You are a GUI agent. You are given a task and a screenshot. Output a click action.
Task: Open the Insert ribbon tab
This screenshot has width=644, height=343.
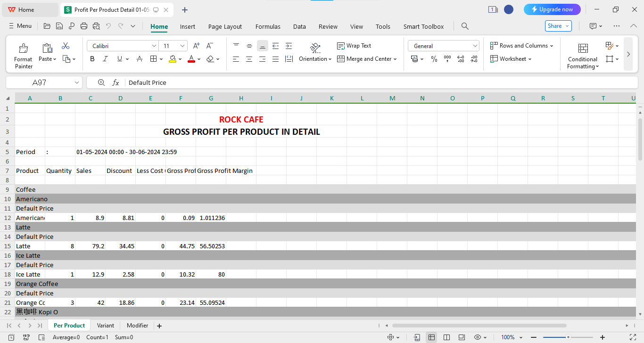[188, 26]
